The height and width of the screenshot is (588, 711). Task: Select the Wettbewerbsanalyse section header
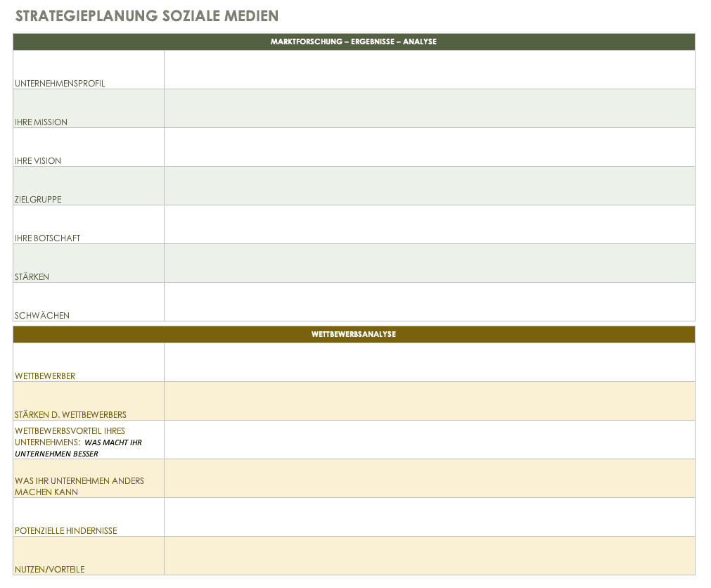pyautogui.click(x=354, y=334)
